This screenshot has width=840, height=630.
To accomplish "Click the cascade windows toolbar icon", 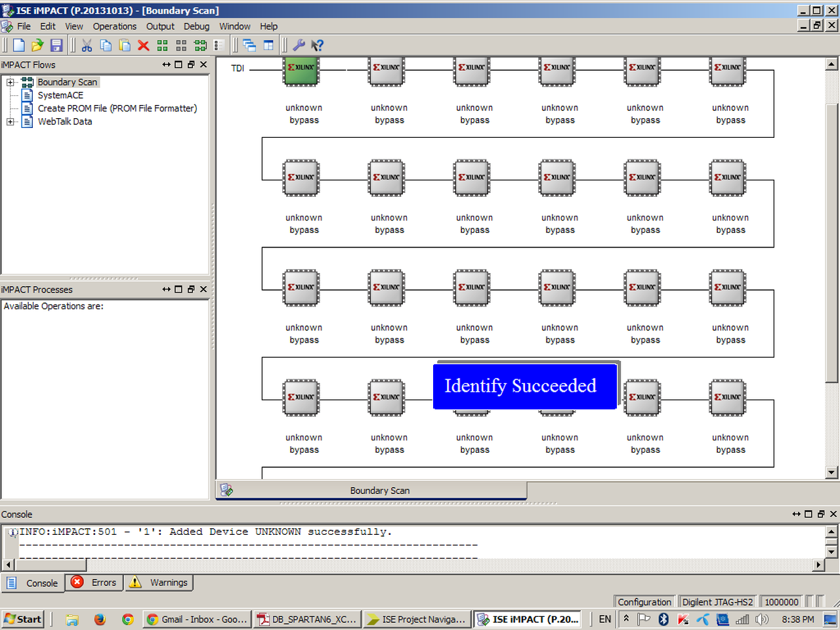I will (x=249, y=45).
